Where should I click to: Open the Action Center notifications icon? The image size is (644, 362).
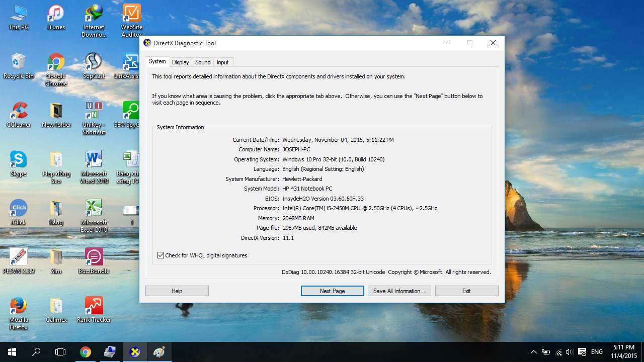point(582,352)
